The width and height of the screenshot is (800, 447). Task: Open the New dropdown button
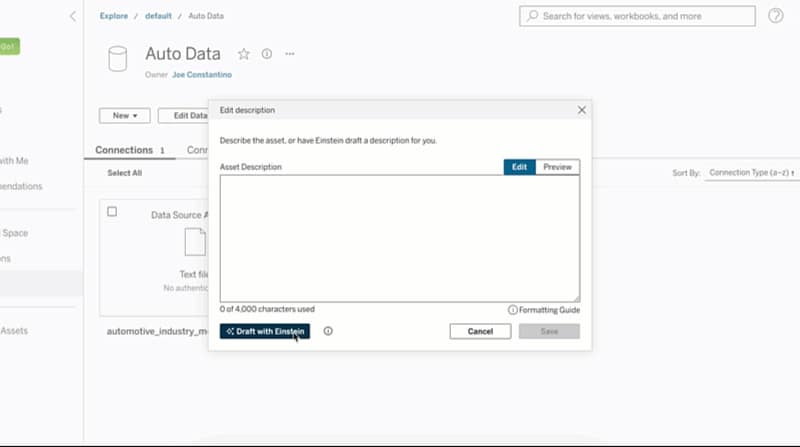coord(125,116)
